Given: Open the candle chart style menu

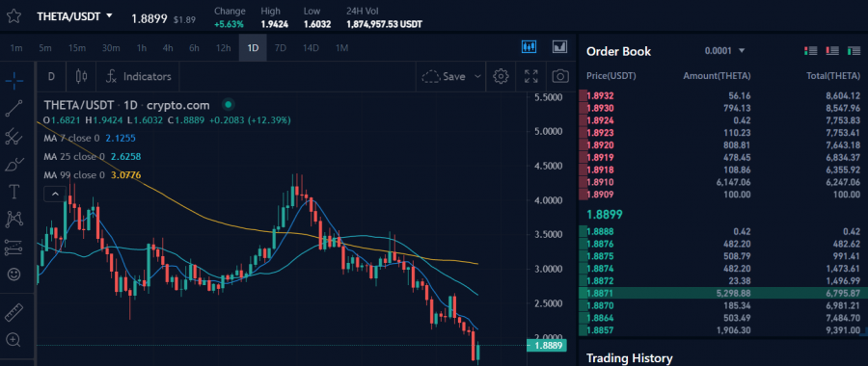Looking at the screenshot, I should [x=81, y=76].
